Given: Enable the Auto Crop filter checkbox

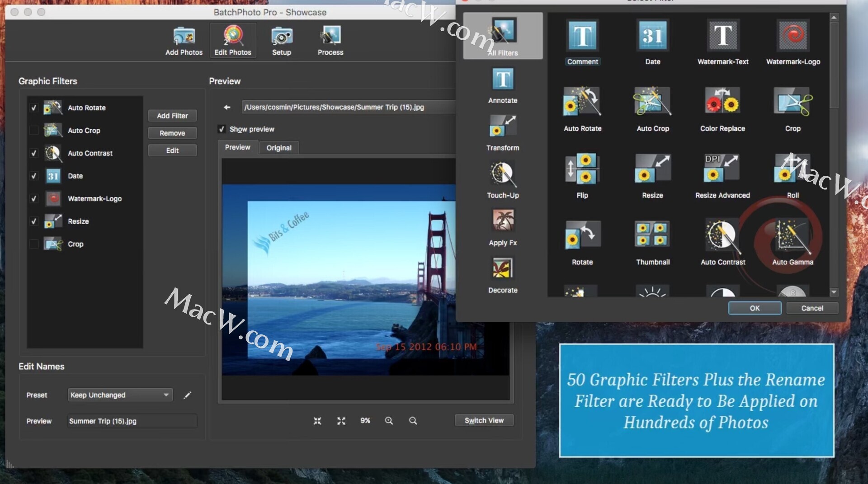Looking at the screenshot, I should [x=34, y=131].
